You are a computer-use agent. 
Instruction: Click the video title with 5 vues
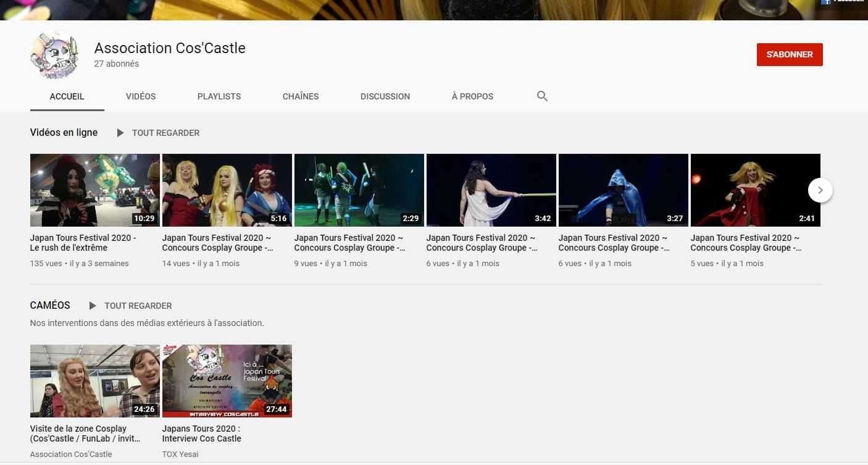(746, 243)
